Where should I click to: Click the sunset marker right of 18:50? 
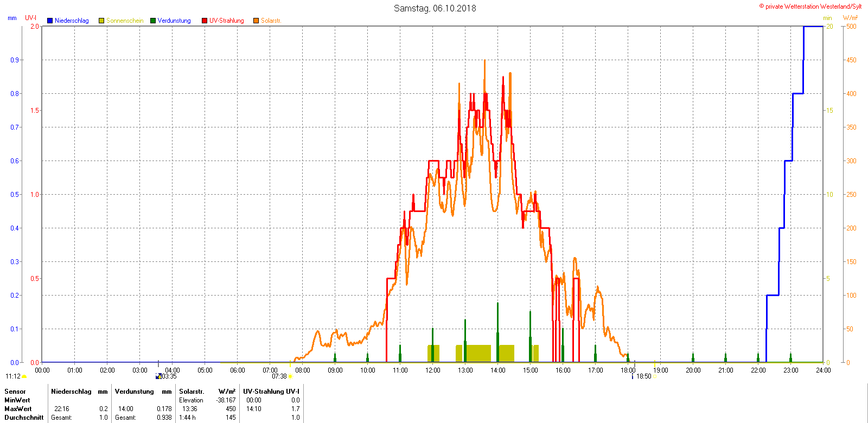point(655,377)
